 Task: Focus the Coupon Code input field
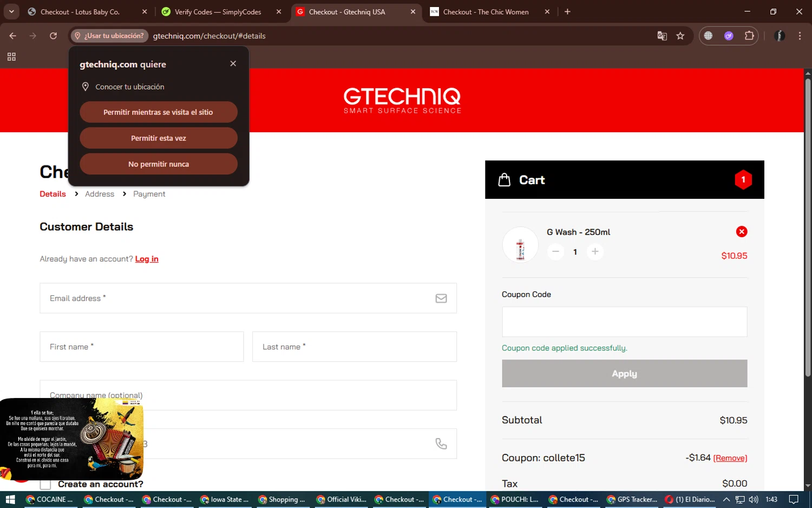624,322
